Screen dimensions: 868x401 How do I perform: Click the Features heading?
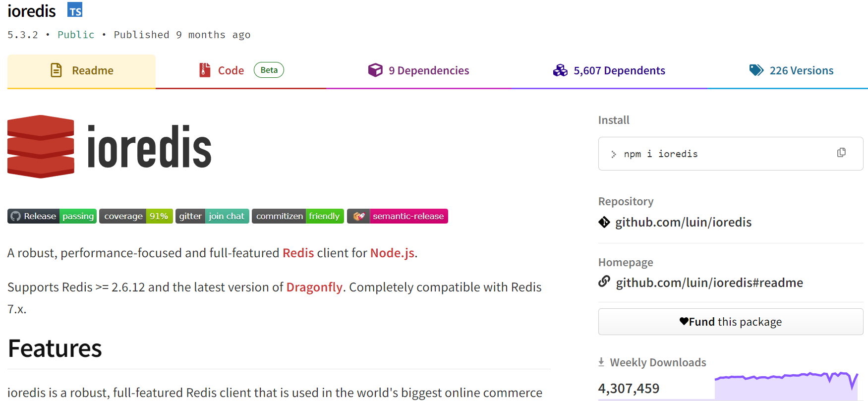point(55,348)
